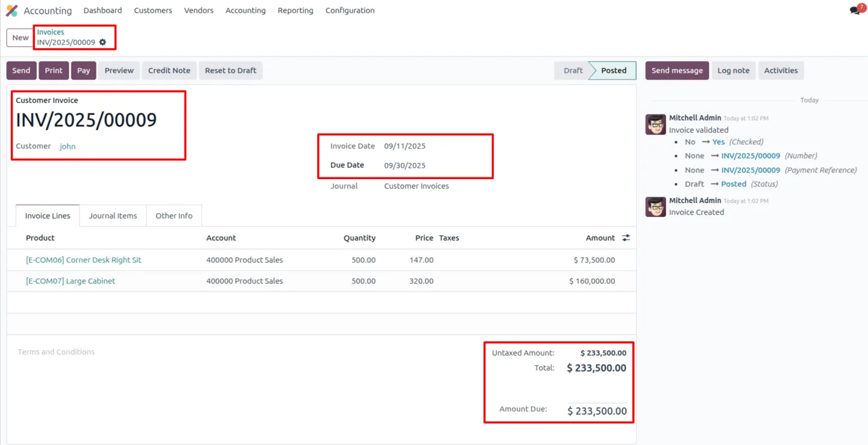Click quantity 500.00 in Corner Desk row

pyautogui.click(x=363, y=260)
